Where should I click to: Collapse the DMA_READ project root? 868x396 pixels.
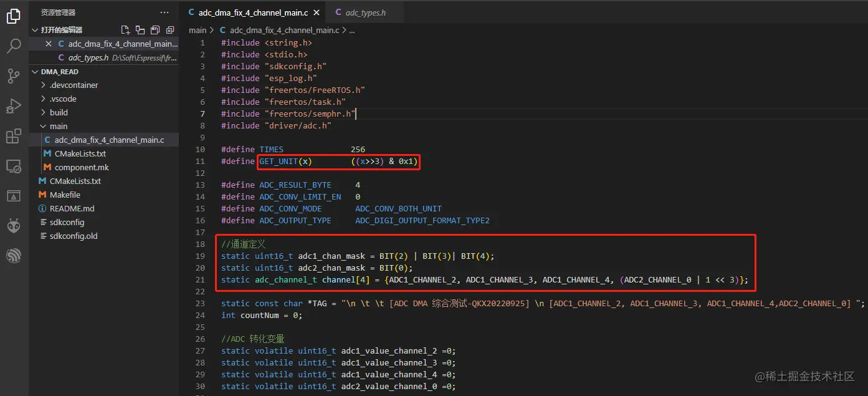click(59, 72)
